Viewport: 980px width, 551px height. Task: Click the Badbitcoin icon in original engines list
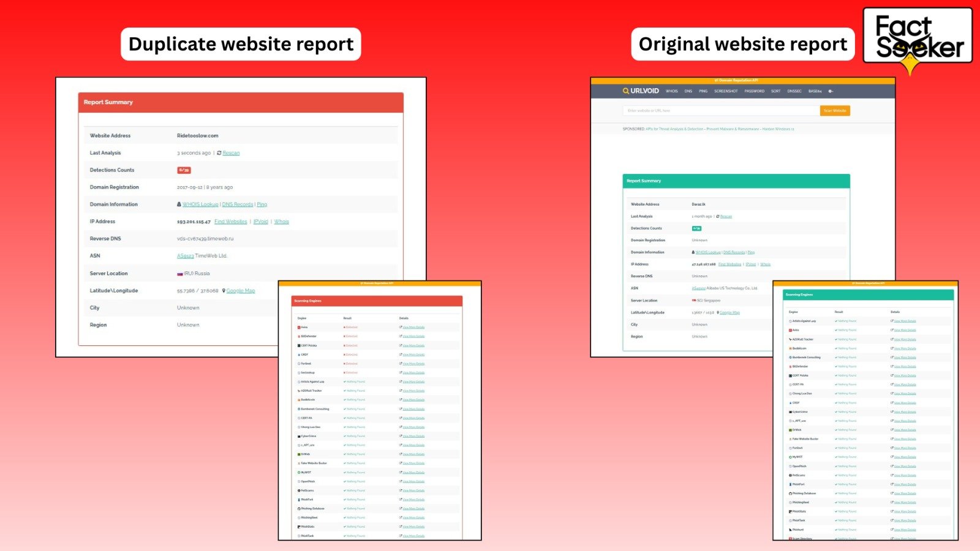pyautogui.click(x=791, y=348)
